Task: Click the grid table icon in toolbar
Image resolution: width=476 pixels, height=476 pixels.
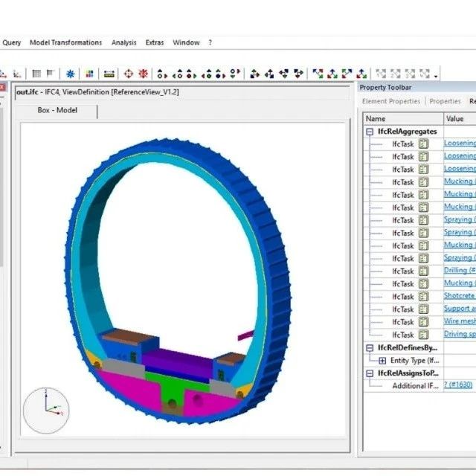Action: [x=36, y=74]
